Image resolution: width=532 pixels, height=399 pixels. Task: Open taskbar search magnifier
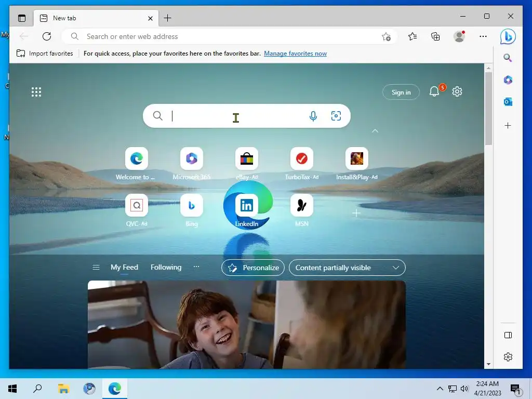click(x=37, y=389)
